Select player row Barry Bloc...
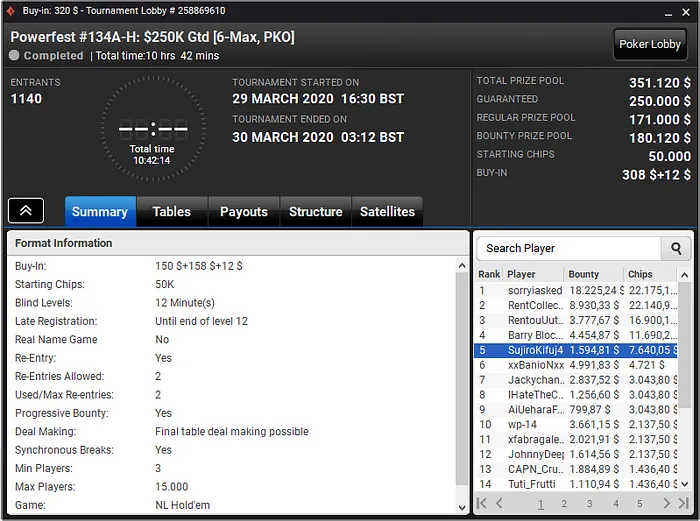The width and height of the screenshot is (700, 521). click(x=576, y=335)
